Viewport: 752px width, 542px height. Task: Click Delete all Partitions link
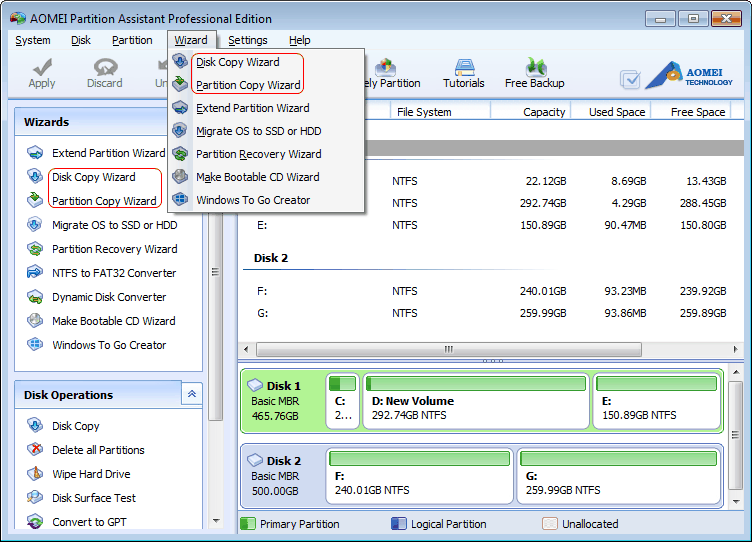click(x=98, y=450)
